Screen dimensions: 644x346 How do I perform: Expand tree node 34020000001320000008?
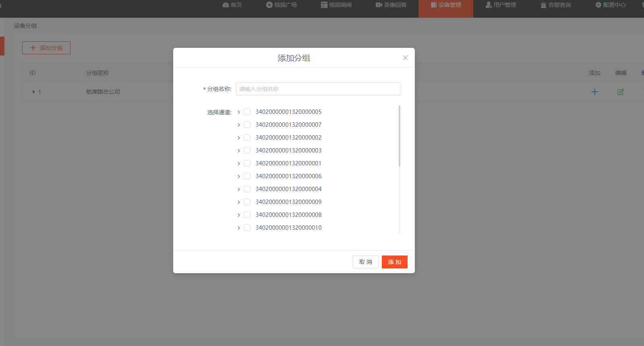(238, 215)
